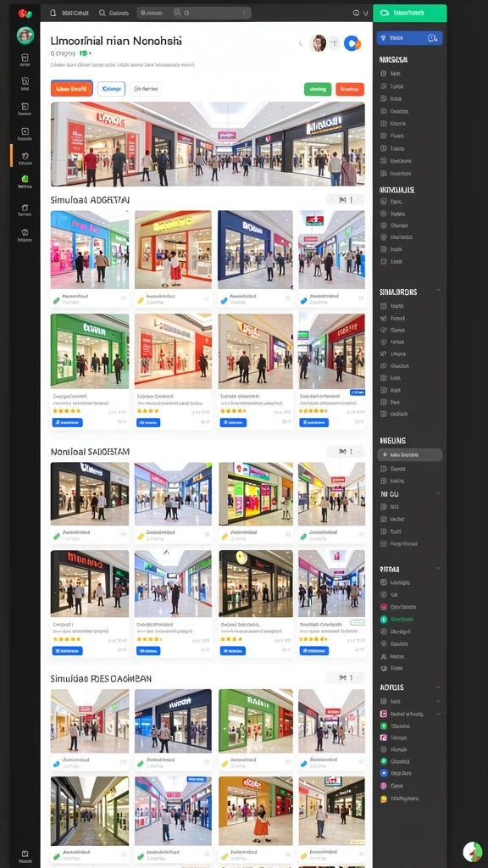Click the green tag under the pink storefront card

pyautogui.click(x=55, y=300)
